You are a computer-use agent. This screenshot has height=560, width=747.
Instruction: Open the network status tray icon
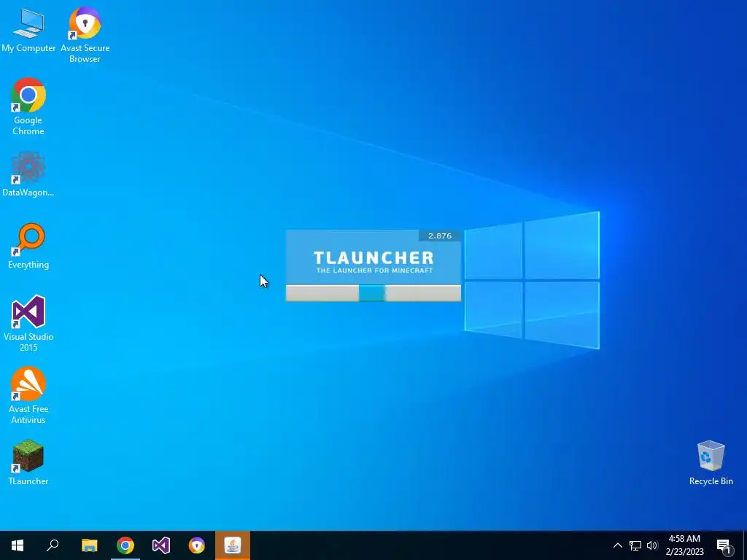pos(635,545)
